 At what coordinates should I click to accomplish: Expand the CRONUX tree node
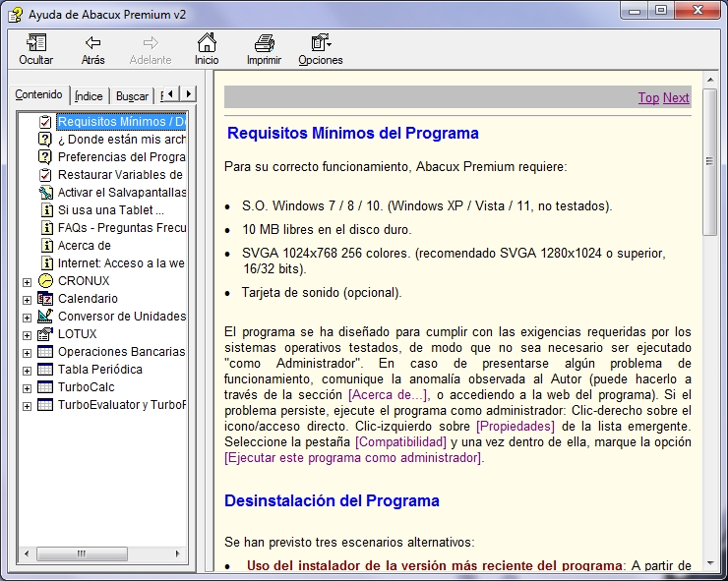click(27, 282)
